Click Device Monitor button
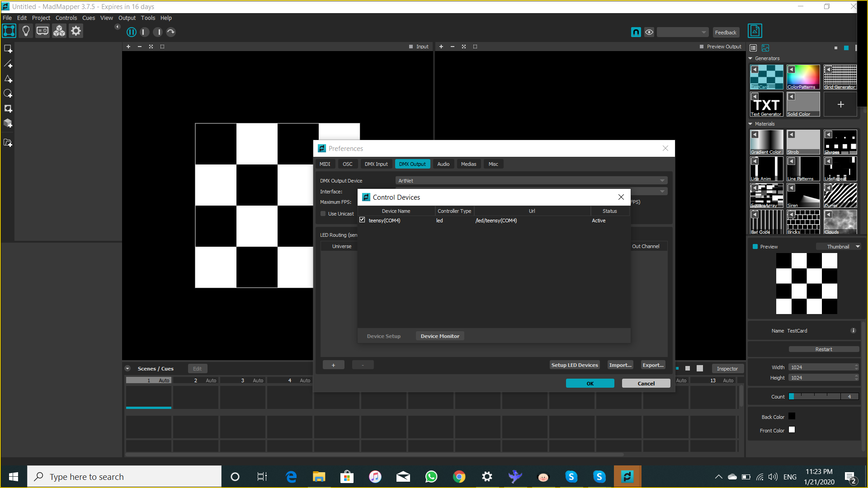Screen dimensions: 868x488 440,336
